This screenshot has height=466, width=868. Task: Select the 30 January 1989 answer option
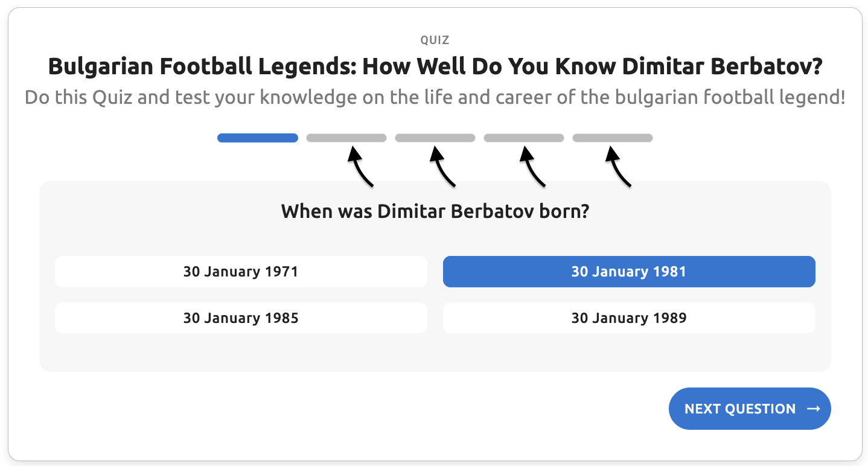[x=629, y=318]
